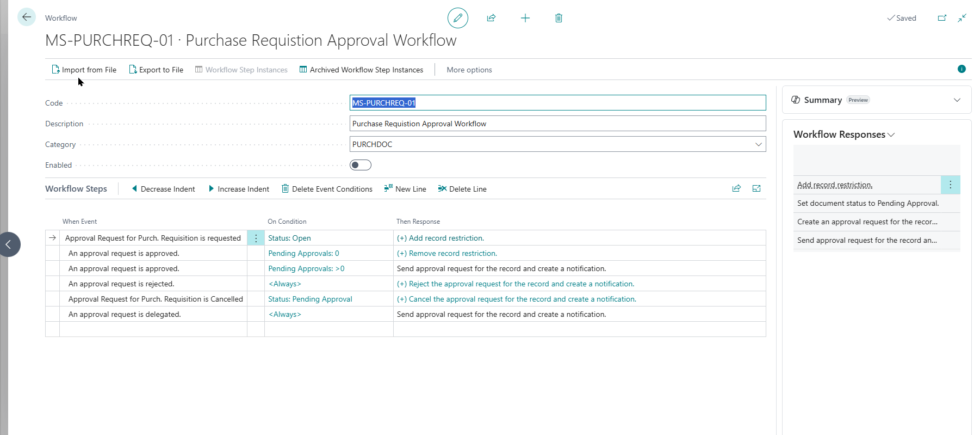Image resolution: width=980 pixels, height=435 pixels.
Task: Toggle the Enabled switch
Action: (x=360, y=165)
